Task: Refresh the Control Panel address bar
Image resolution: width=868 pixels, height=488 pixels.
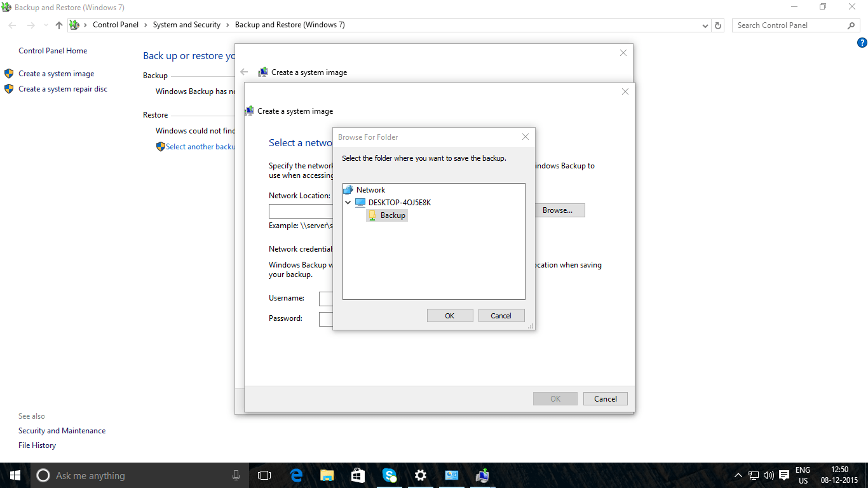Action: [x=719, y=26]
